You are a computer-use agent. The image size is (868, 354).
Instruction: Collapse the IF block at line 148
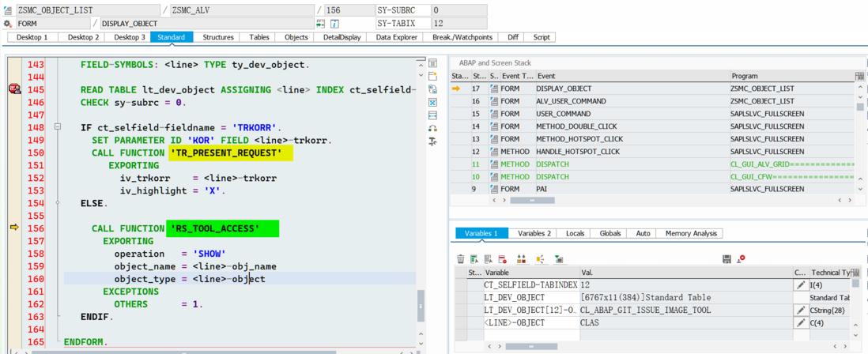57,127
